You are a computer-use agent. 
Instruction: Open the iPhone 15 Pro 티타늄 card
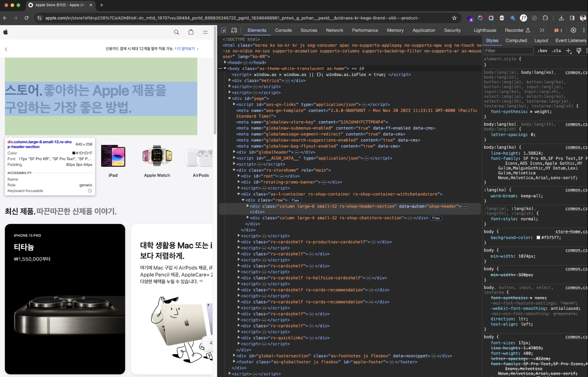pos(65,299)
